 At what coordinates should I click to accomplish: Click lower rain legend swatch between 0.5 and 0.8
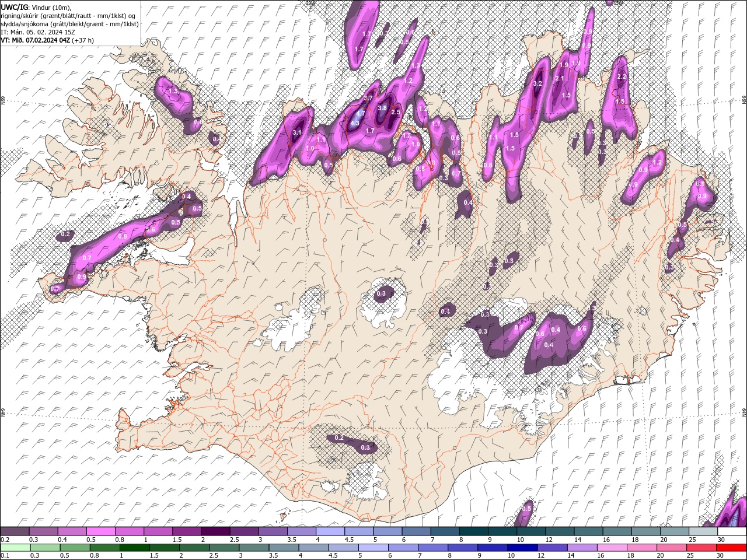point(75,548)
